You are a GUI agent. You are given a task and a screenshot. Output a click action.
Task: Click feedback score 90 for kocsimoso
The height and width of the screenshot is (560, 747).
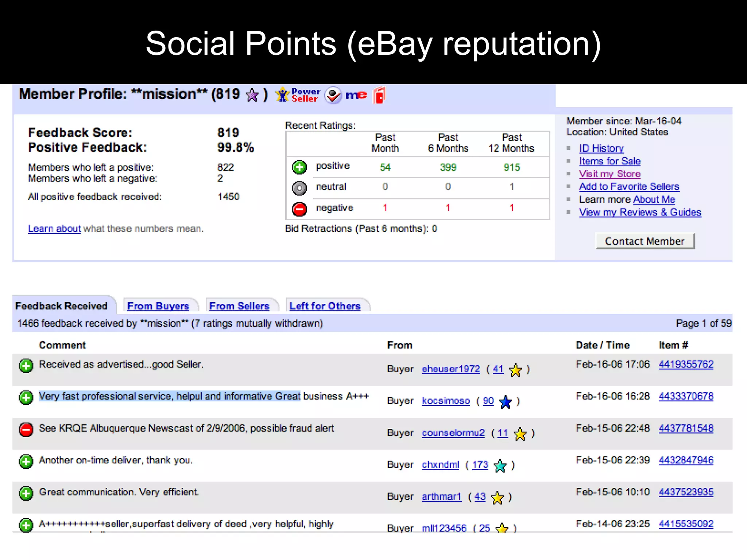pyautogui.click(x=488, y=401)
